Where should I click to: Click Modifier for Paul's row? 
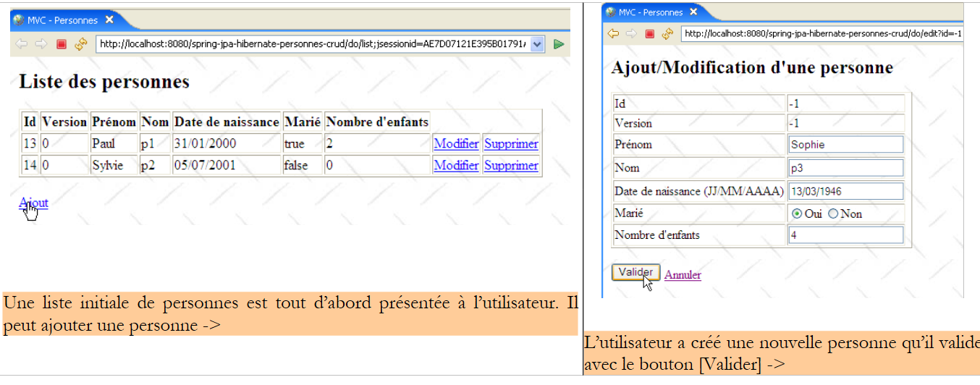(x=456, y=144)
